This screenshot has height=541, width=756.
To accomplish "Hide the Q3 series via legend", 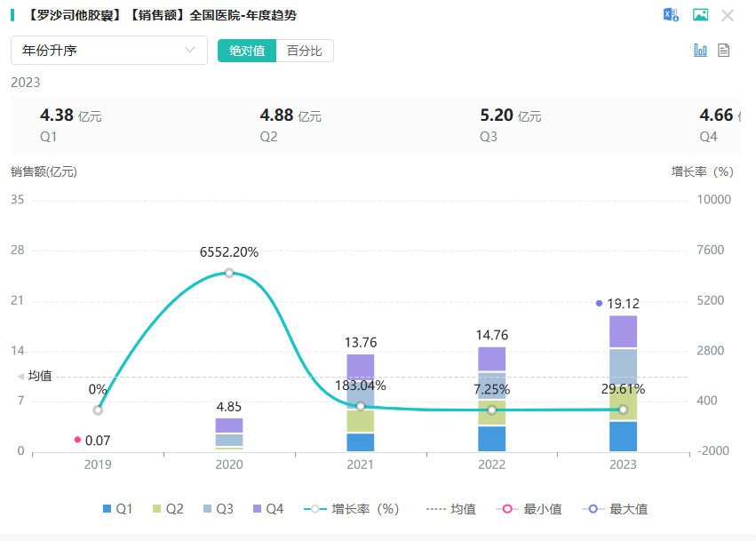I will coord(218,509).
